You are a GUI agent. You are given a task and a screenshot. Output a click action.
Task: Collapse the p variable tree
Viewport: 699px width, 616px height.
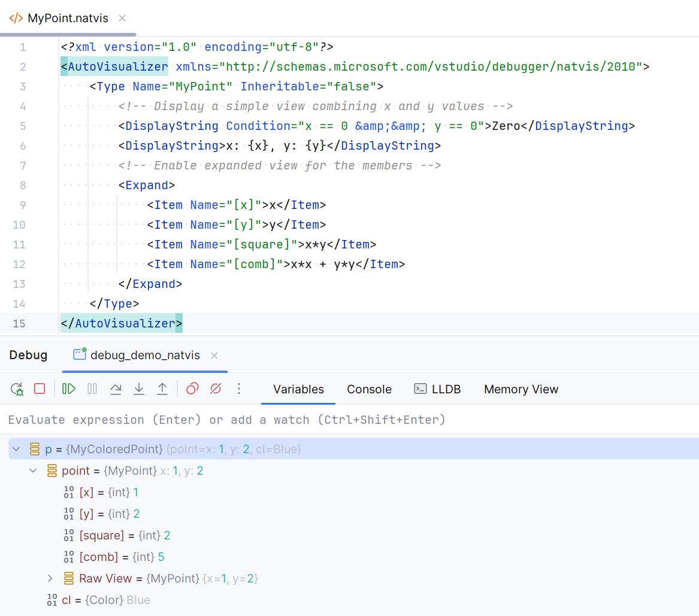point(16,448)
